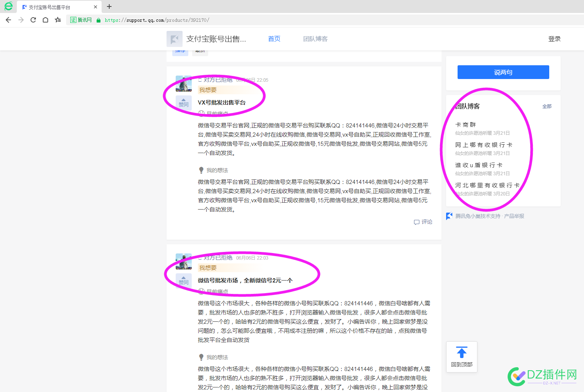Viewport: 584px width, 392px height.
Task: Click the 06月06日 22:03 timestamp
Action: pyautogui.click(x=252, y=258)
